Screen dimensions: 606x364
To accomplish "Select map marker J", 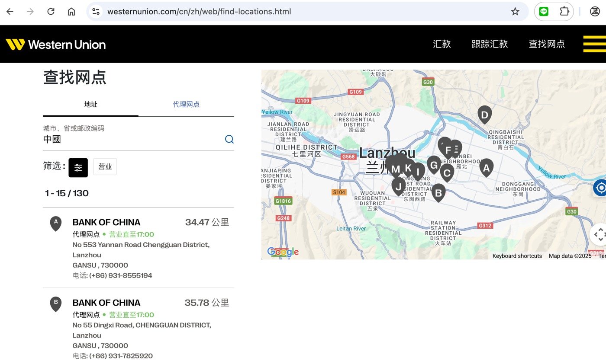I will coord(399,187).
